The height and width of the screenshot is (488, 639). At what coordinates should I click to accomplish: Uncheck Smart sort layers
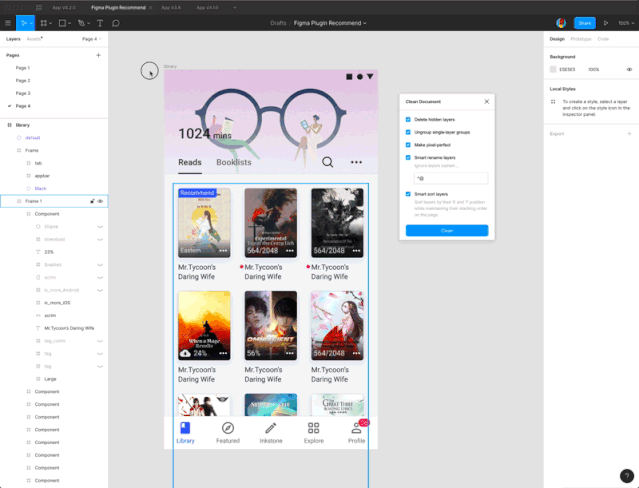pyautogui.click(x=408, y=194)
